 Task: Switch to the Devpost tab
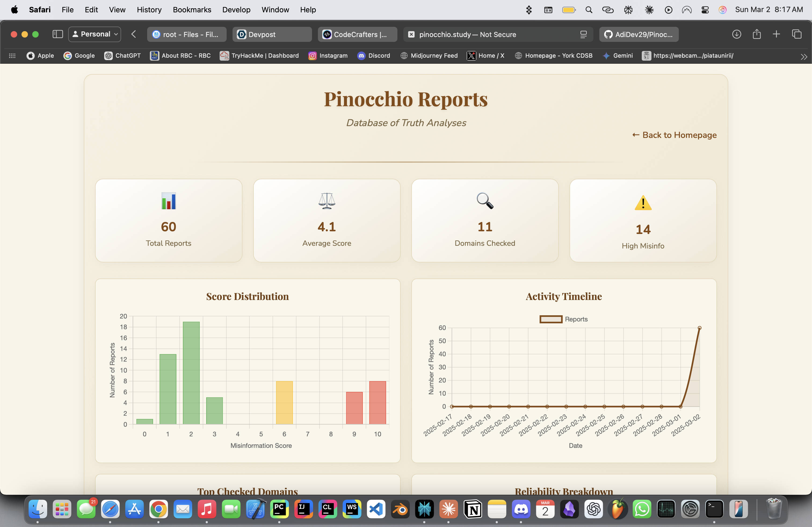(x=272, y=34)
